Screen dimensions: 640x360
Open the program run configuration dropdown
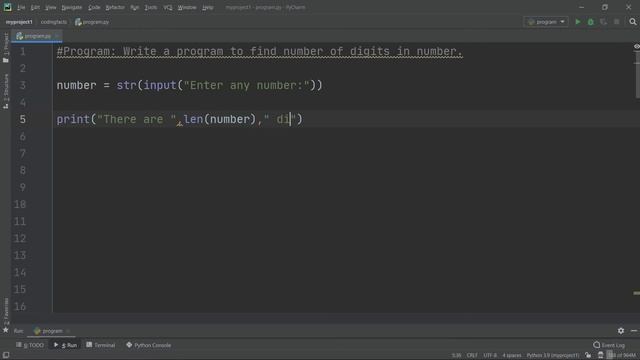(x=546, y=22)
